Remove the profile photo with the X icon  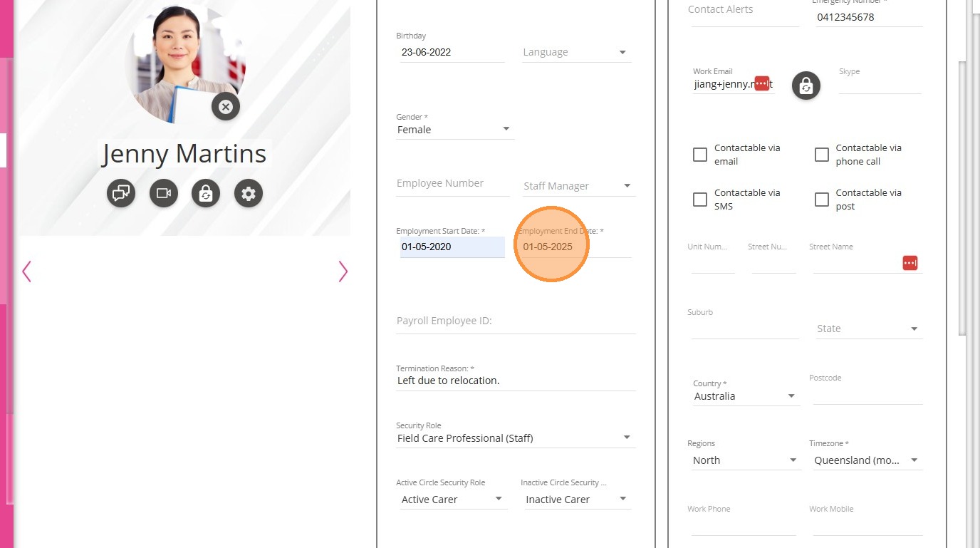(226, 107)
